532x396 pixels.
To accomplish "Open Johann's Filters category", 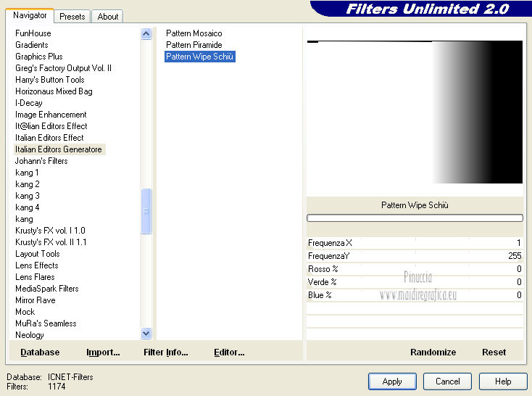I will (41, 160).
